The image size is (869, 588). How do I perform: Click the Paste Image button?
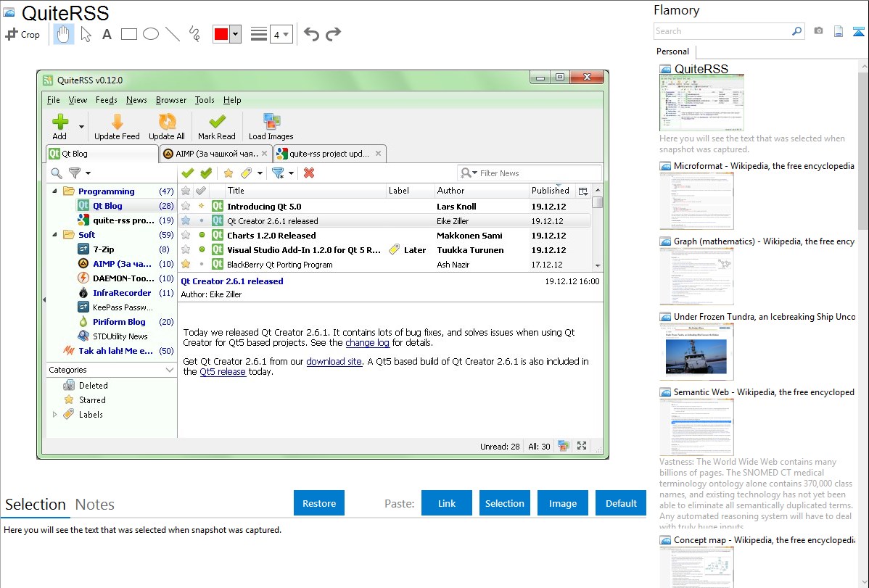pyautogui.click(x=563, y=503)
